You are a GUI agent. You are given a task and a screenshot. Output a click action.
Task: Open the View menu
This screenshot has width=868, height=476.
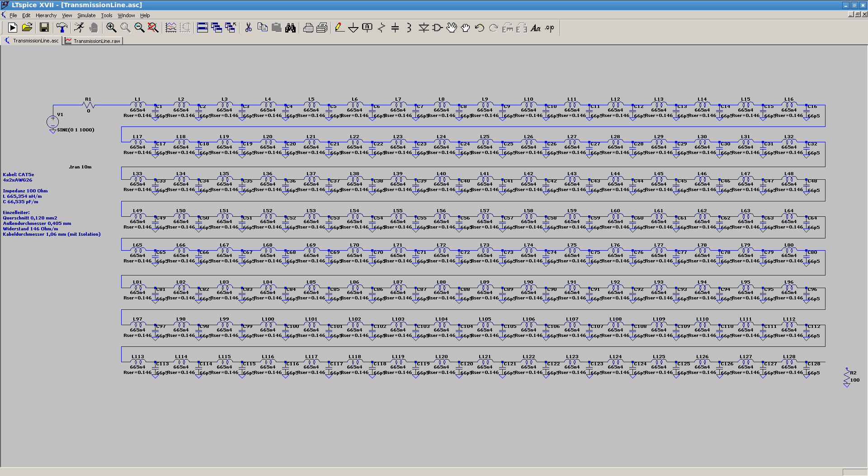click(x=67, y=15)
